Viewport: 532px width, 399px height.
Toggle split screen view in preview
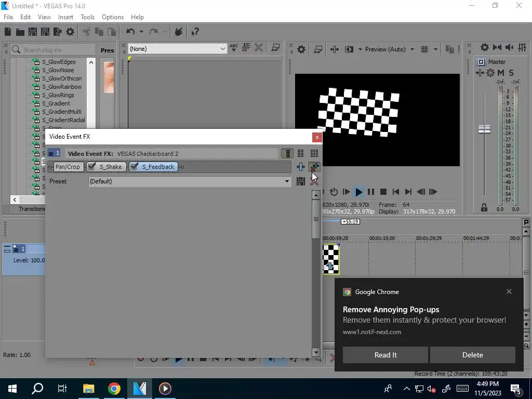pyautogui.click(x=349, y=49)
